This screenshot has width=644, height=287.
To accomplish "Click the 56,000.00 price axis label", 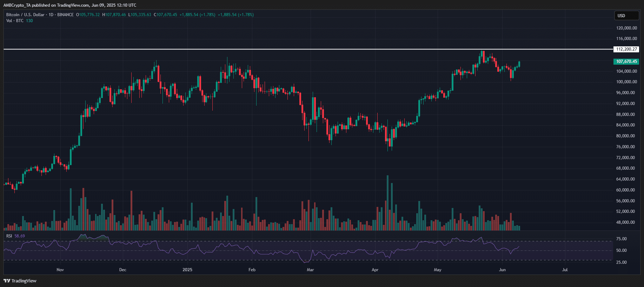I will [625, 201].
